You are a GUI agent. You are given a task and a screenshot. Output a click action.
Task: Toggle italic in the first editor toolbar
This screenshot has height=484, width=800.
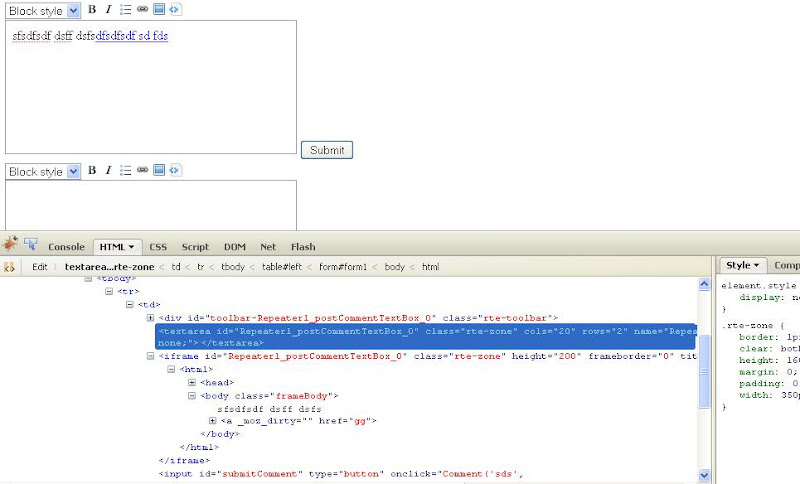(108, 9)
